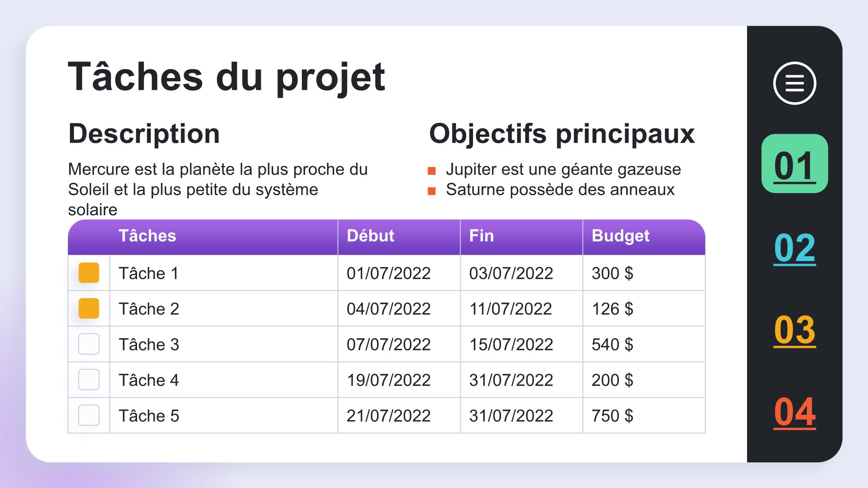The image size is (868, 488).
Task: Check the Tâche 3 checkbox
Action: click(89, 344)
